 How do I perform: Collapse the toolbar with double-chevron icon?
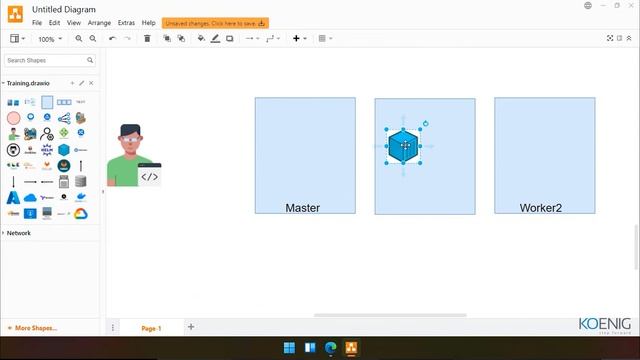[629, 38]
